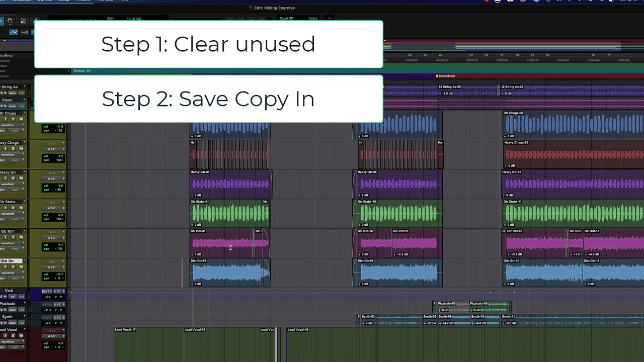644x362 pixels.
Task: Click the read button on 12 String Ac
Action: pos(21,93)
